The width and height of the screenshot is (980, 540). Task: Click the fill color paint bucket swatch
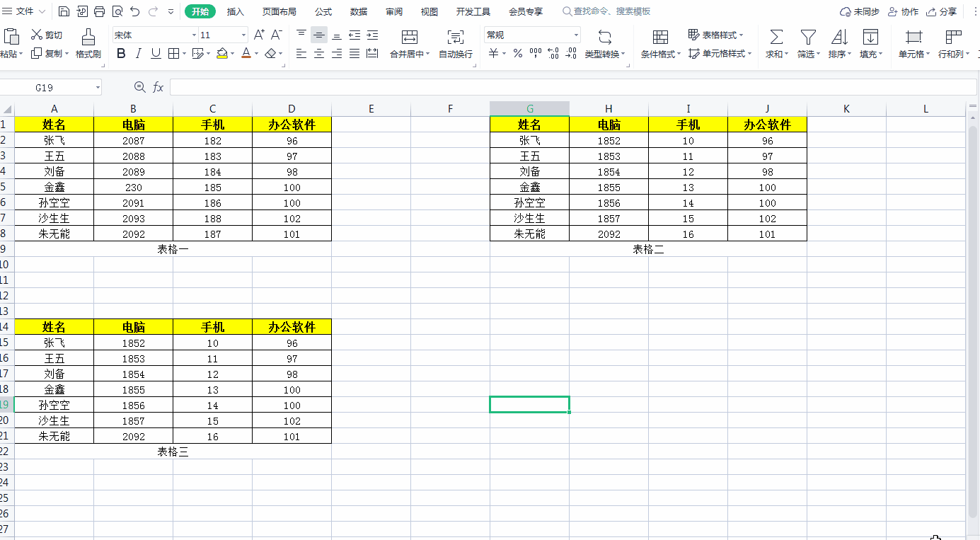point(221,53)
